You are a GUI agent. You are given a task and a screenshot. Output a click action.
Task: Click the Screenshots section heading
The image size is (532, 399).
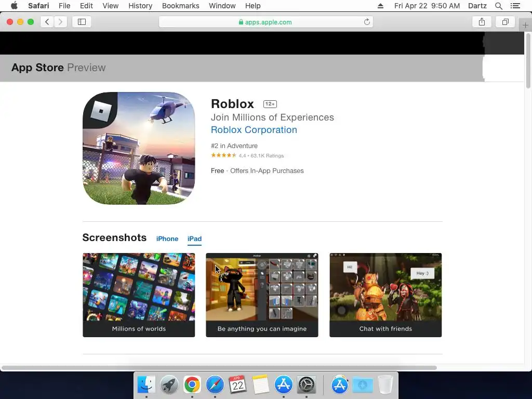pyautogui.click(x=114, y=237)
